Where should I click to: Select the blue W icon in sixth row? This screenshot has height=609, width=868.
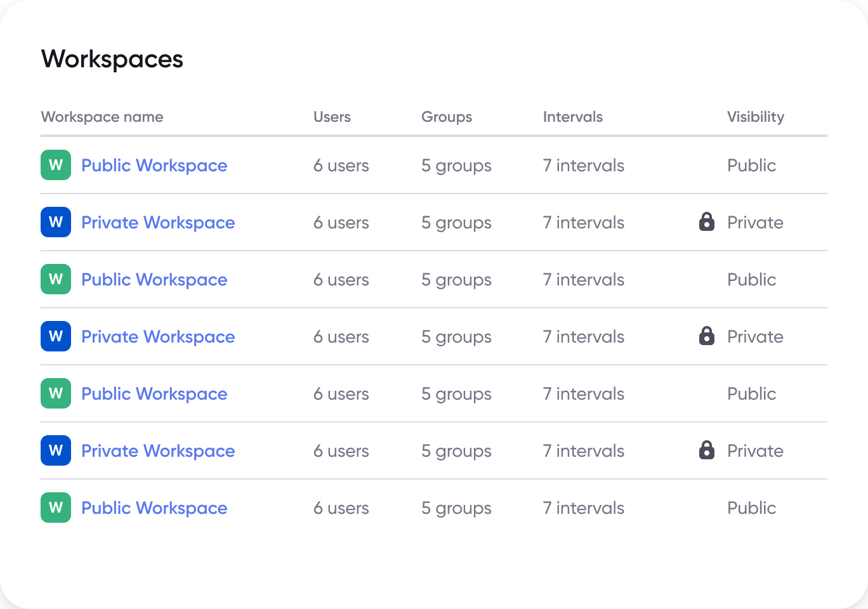pos(55,450)
